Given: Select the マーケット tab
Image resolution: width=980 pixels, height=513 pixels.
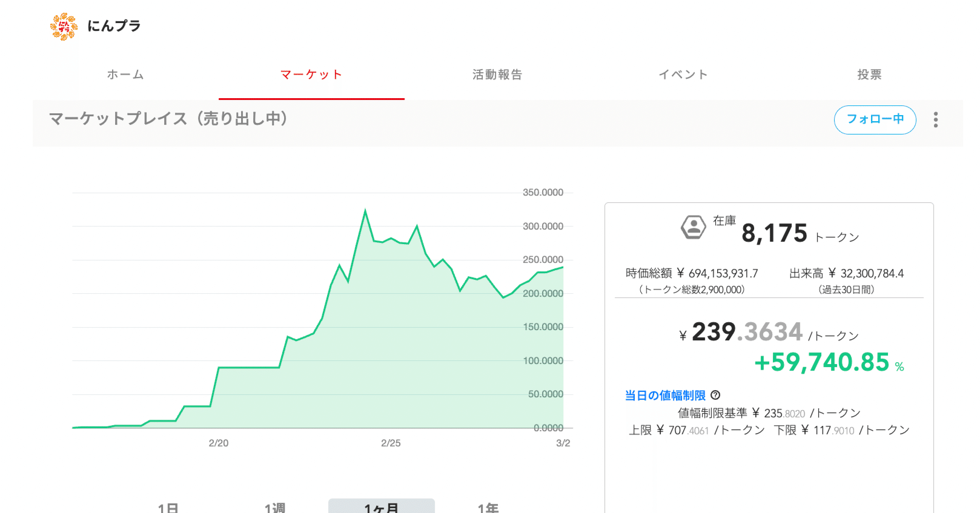Looking at the screenshot, I should tap(311, 74).
